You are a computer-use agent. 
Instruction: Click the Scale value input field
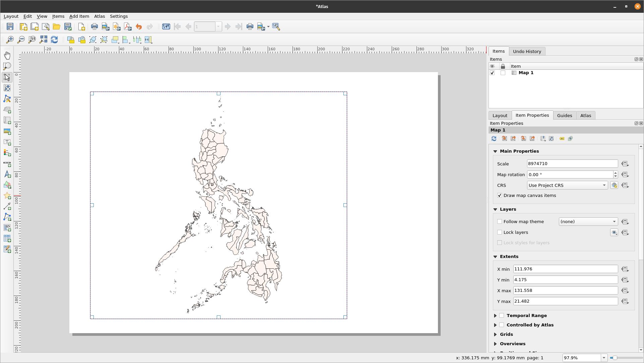pyautogui.click(x=572, y=163)
